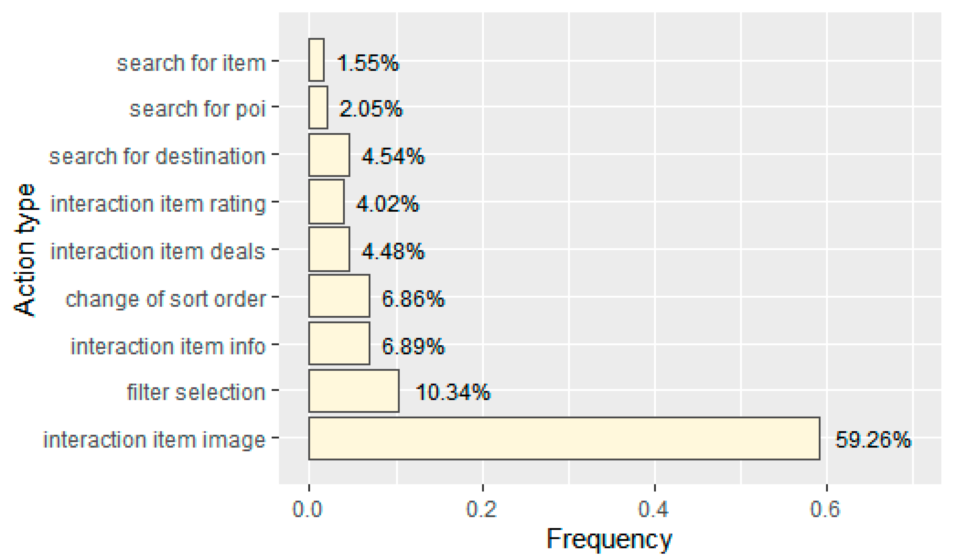Click the interaction item image bar
Screen dimensions: 953x560
click(564, 438)
